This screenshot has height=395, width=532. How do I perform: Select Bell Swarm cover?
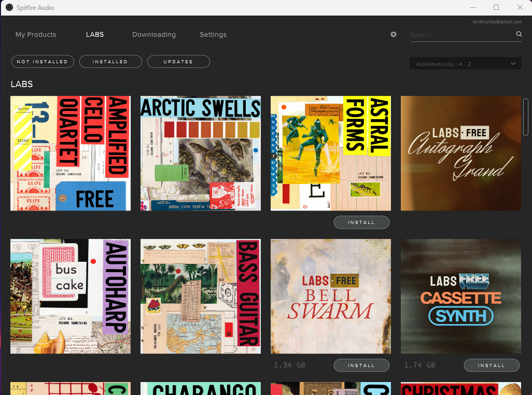coord(330,297)
